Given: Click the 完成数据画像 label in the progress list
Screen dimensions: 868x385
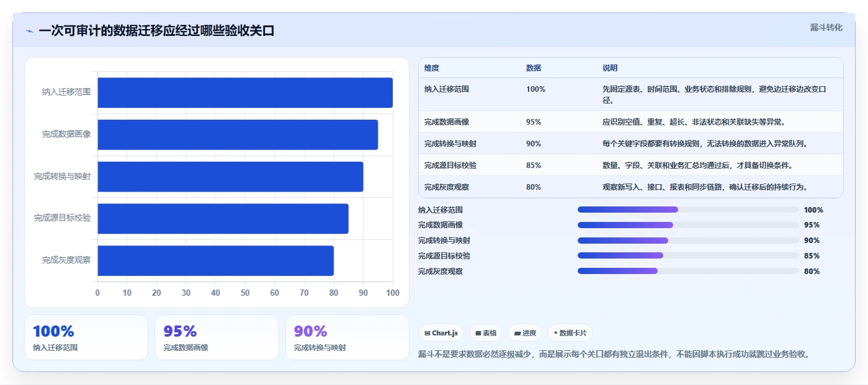Looking at the screenshot, I should [441, 225].
